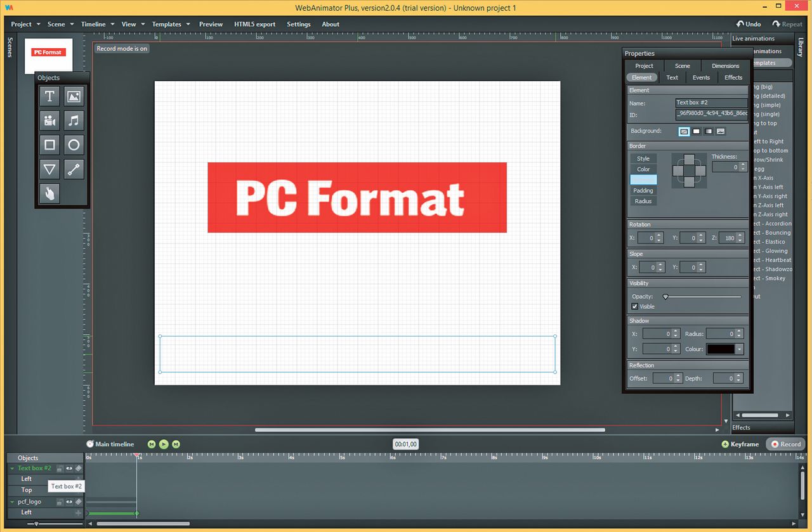Toggle lock for pcf_logo track
812x532 pixels.
pyautogui.click(x=60, y=502)
